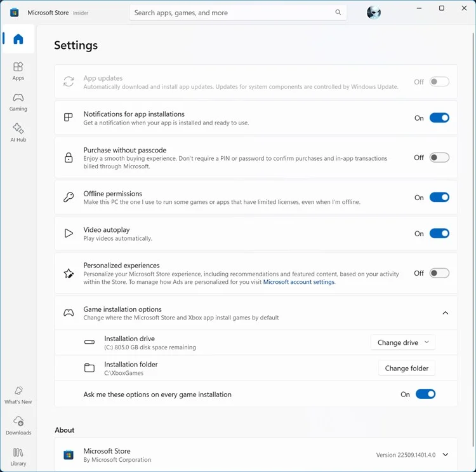The height and width of the screenshot is (472, 476).
Task: Click the 805.0 GB disk space remaining text
Action: (x=150, y=347)
